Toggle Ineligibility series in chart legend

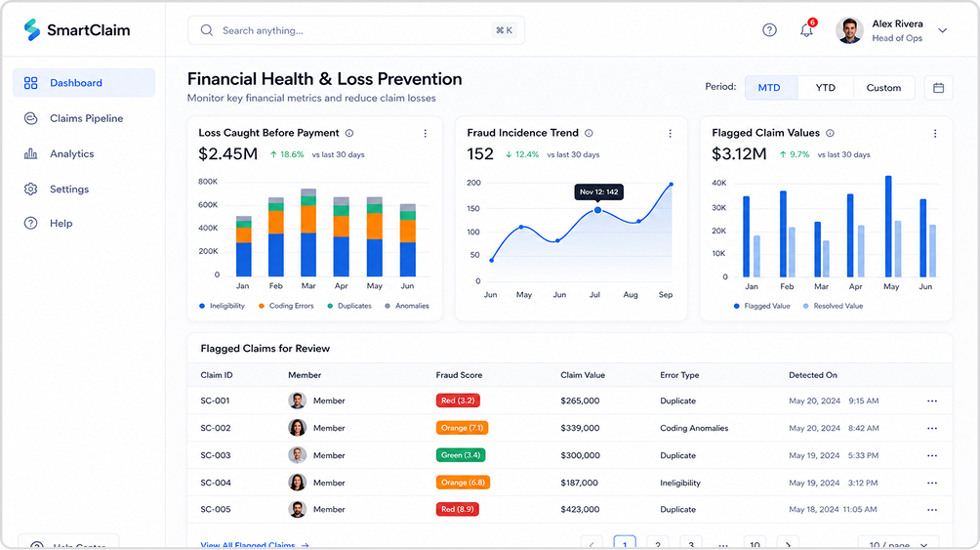pyautogui.click(x=222, y=306)
